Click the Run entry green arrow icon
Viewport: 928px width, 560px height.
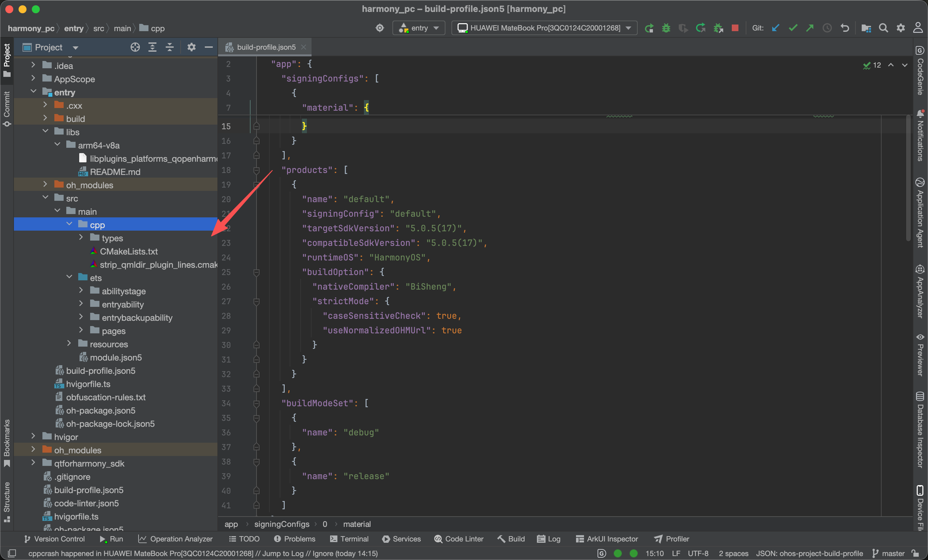(x=649, y=28)
